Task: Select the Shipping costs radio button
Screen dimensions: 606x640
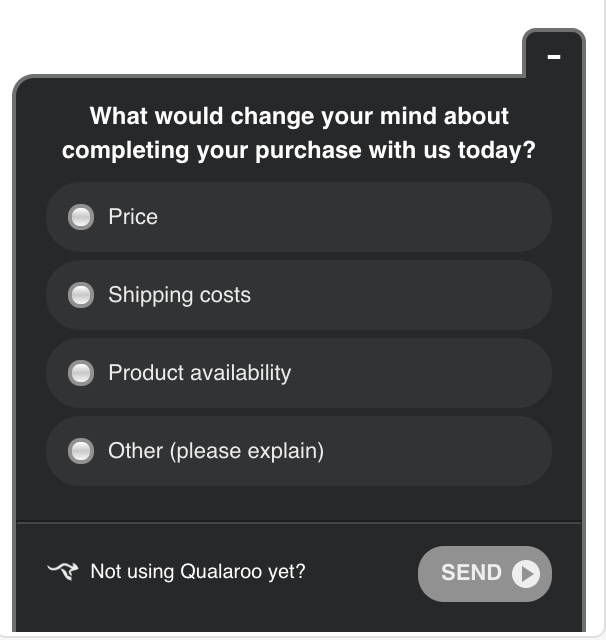Action: point(81,295)
